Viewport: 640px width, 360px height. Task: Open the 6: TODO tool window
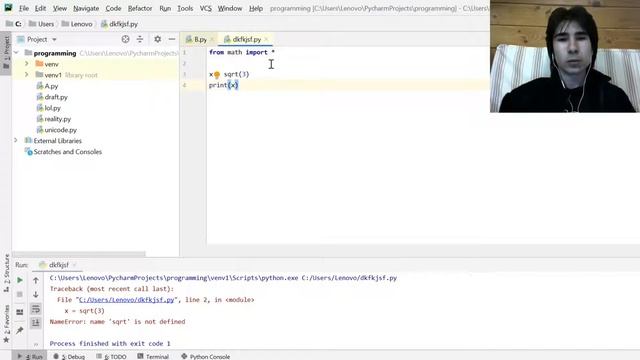click(111, 356)
